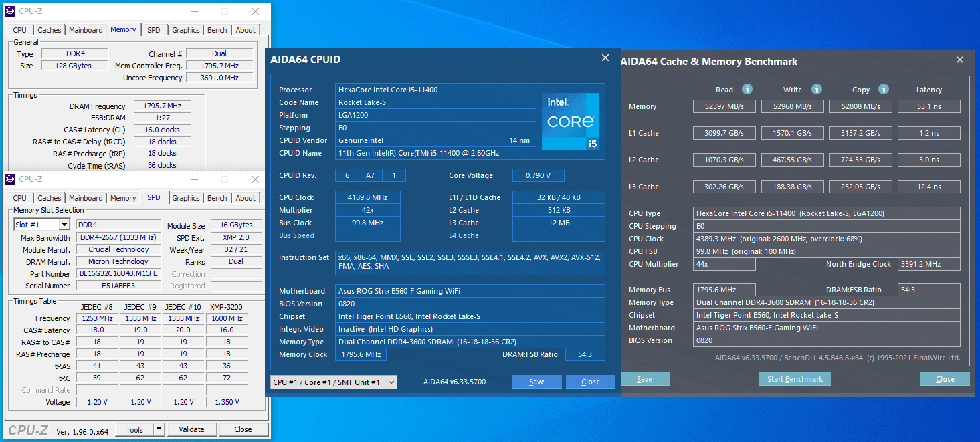This screenshot has width=980, height=442.
Task: Click the Serial Number field E51ABFF3
Action: pyautogui.click(x=118, y=286)
